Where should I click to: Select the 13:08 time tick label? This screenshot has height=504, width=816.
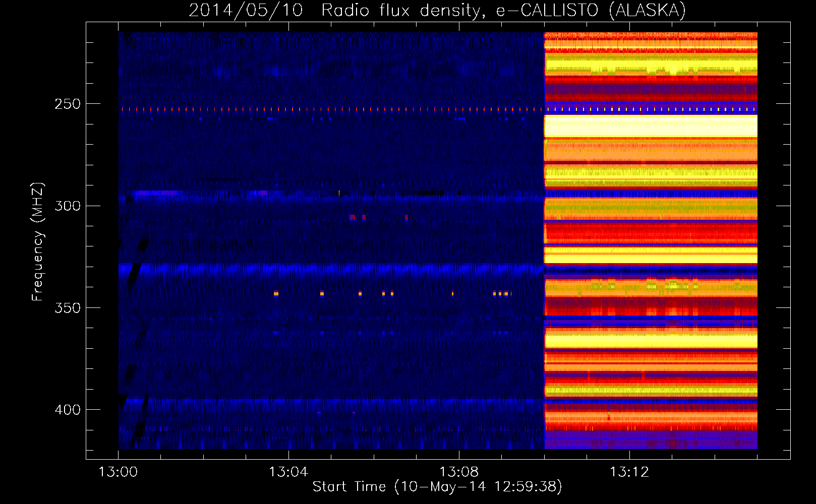pyautogui.click(x=459, y=472)
